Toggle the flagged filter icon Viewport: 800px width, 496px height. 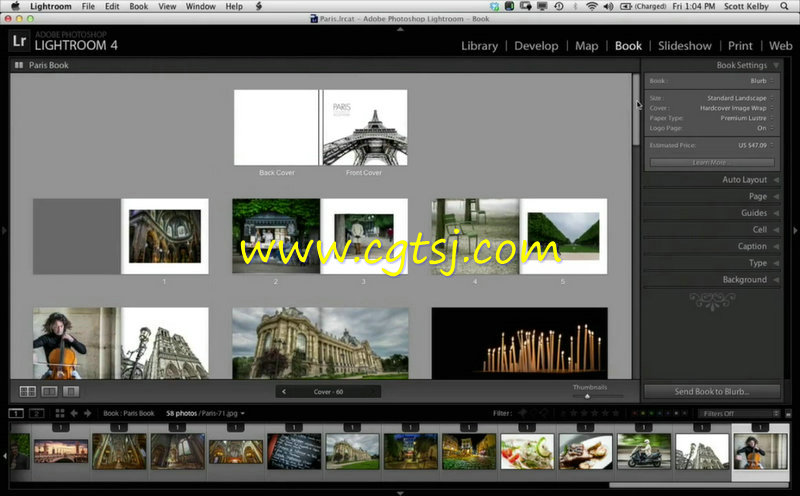pyautogui.click(x=523, y=413)
